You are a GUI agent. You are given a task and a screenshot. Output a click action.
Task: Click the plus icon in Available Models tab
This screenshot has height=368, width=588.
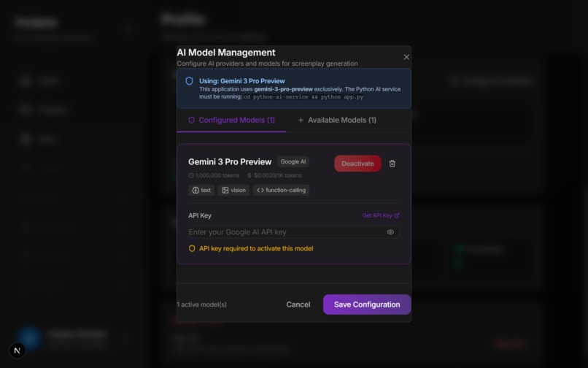click(301, 120)
